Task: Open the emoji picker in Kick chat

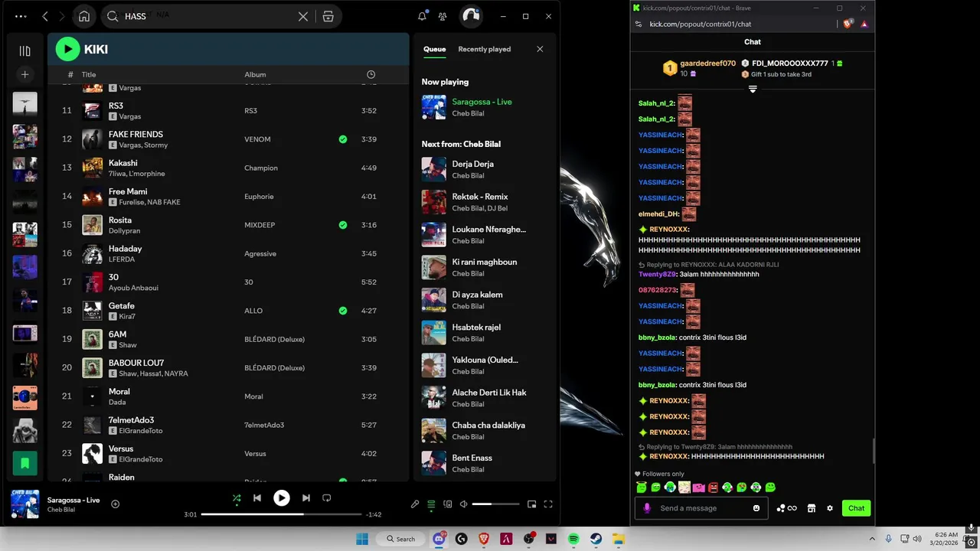Action: click(x=756, y=508)
